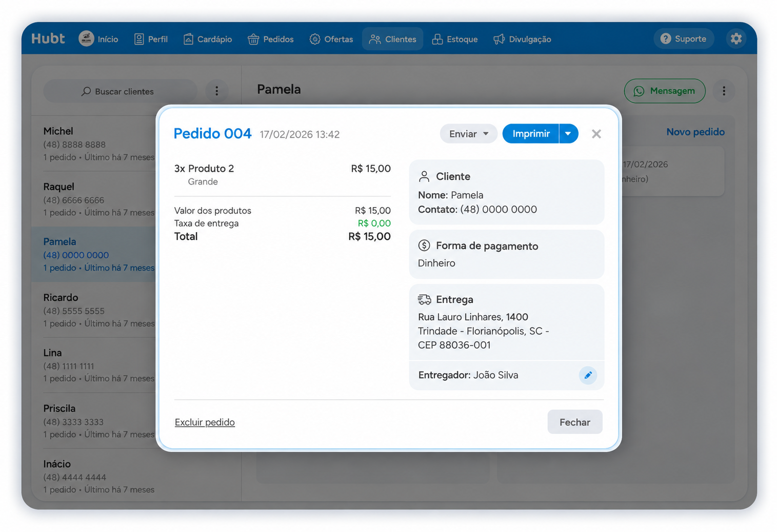Click the Imprimir button

tap(531, 134)
